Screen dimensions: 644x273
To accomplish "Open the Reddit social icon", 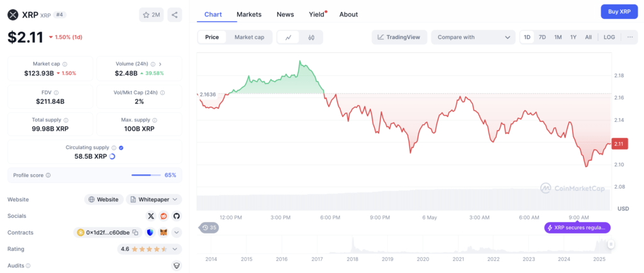I will point(164,216).
